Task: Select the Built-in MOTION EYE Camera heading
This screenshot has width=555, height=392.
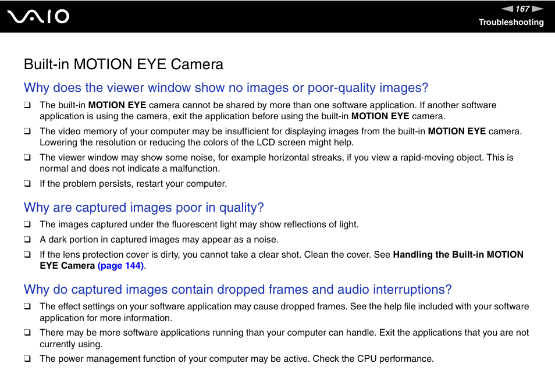Action: [x=123, y=65]
